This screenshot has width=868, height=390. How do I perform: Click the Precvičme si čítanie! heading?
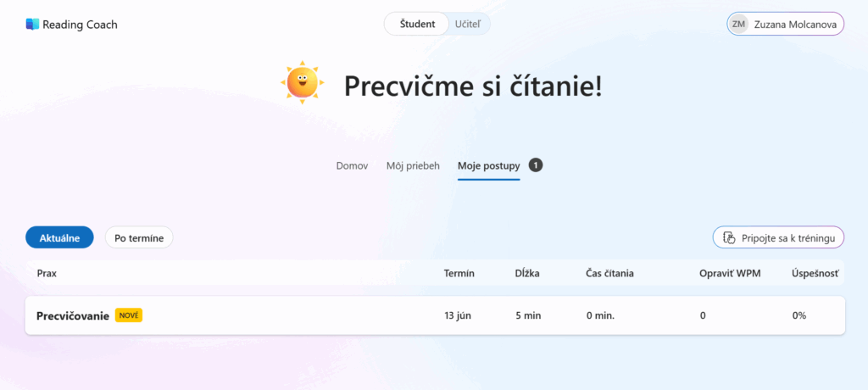tap(473, 86)
